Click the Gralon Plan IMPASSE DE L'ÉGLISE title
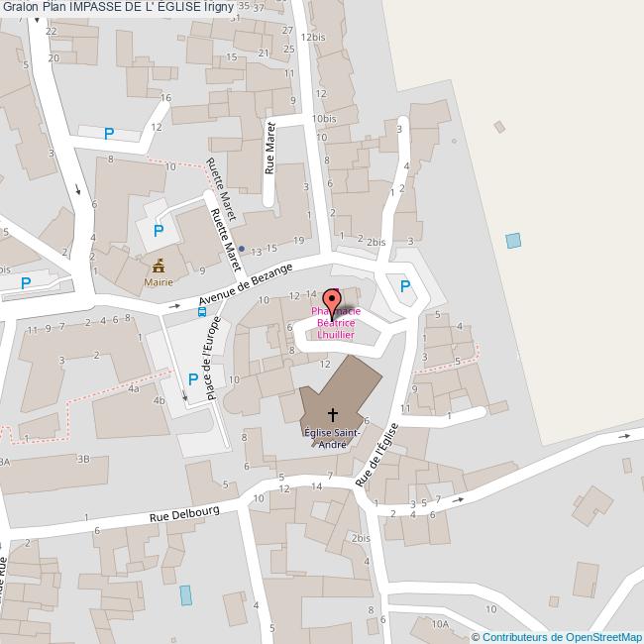This screenshot has height=644, width=644. tap(118, 7)
